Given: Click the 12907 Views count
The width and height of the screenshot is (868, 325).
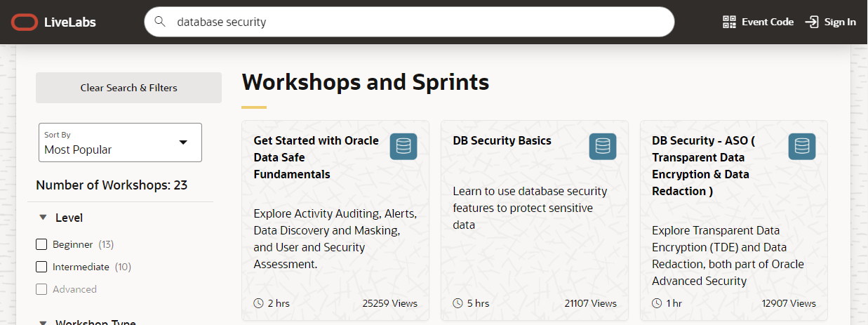Looking at the screenshot, I should [x=789, y=303].
